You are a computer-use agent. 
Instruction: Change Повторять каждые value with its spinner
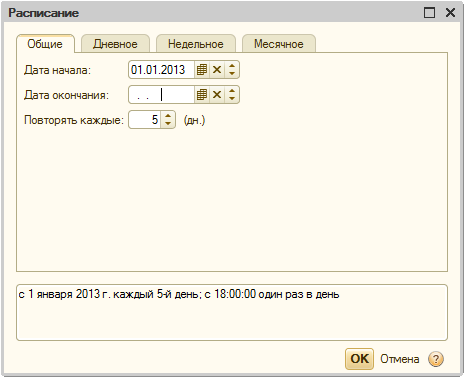click(168, 120)
